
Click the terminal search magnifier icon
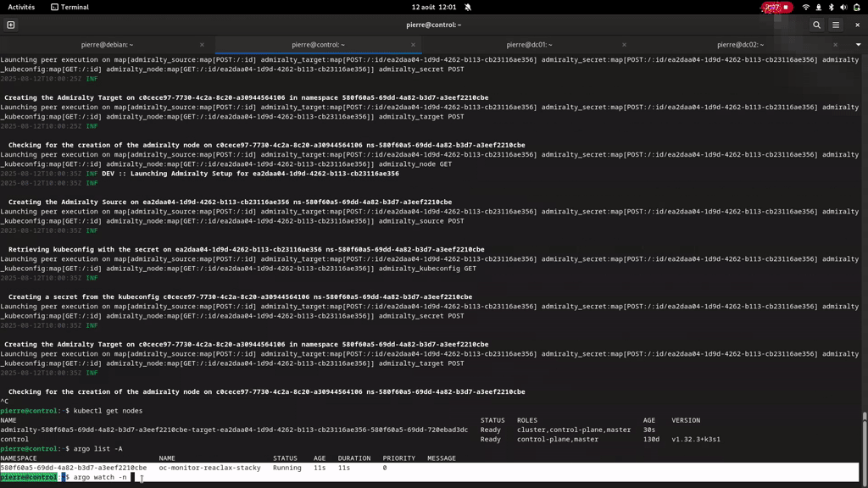point(816,25)
